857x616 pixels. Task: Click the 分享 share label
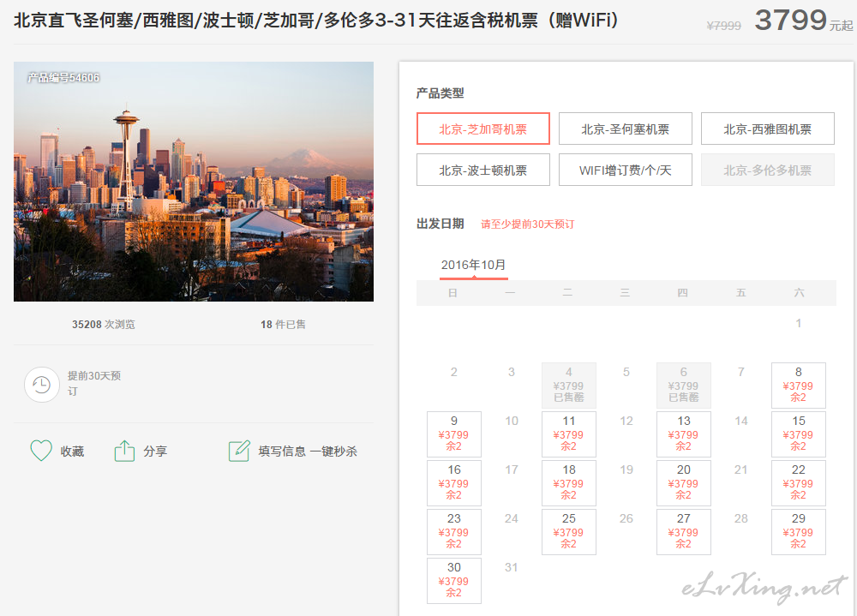pyautogui.click(x=155, y=452)
